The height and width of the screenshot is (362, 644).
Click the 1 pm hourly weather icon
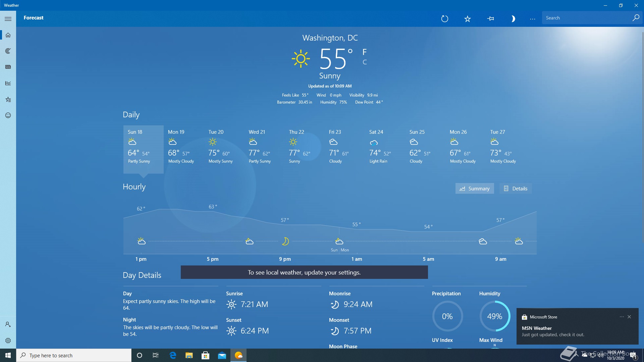[x=142, y=241]
